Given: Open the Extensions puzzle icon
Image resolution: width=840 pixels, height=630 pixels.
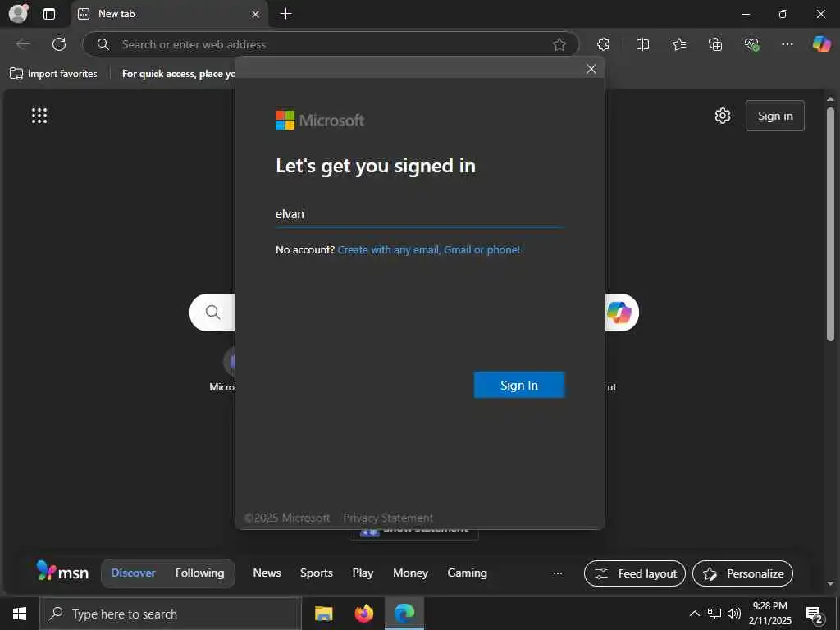Looking at the screenshot, I should pos(603,44).
